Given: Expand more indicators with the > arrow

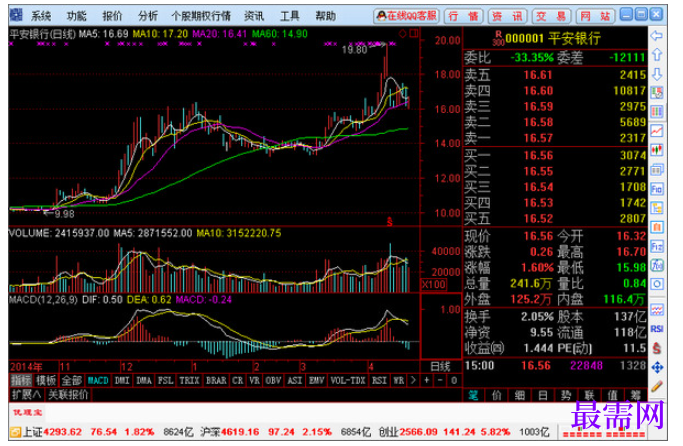Looking at the screenshot, I should click(x=413, y=381).
